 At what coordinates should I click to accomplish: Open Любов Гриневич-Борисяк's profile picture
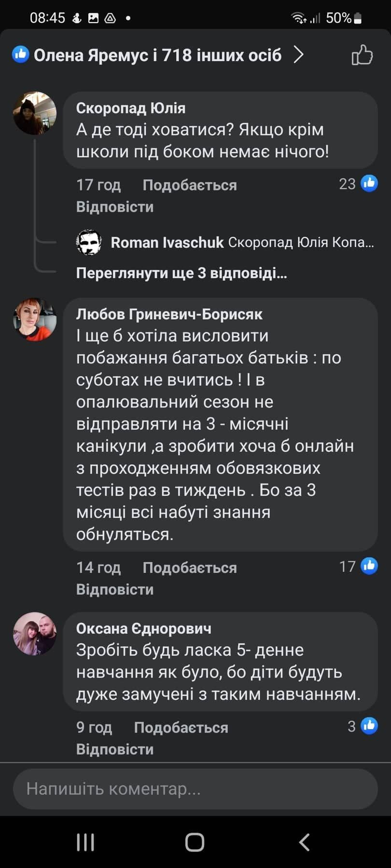coord(34,320)
